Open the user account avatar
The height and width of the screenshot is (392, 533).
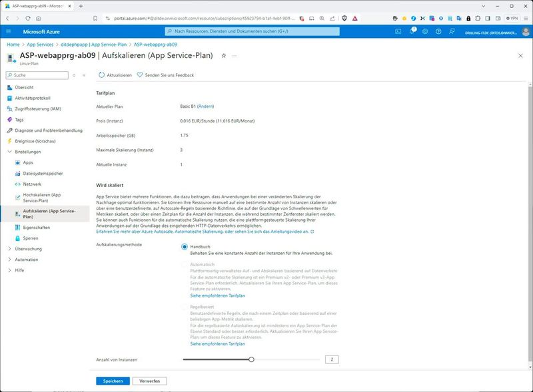[x=526, y=32]
